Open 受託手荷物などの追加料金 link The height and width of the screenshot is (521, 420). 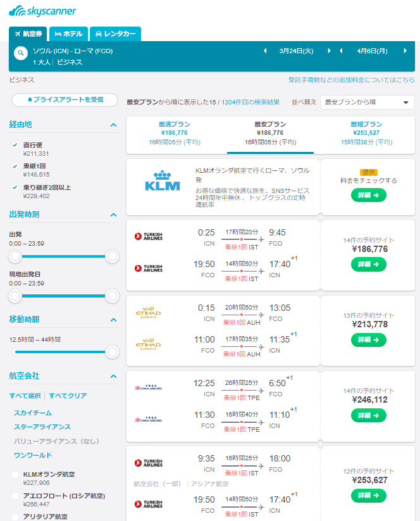coord(351,80)
